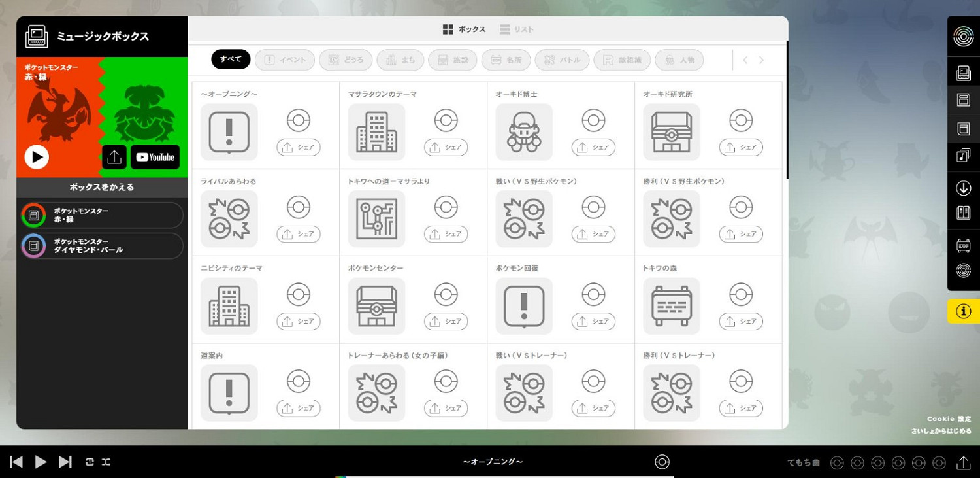Toggle Poké Ball favorite for マサラタウンのテーマ

pos(446,120)
